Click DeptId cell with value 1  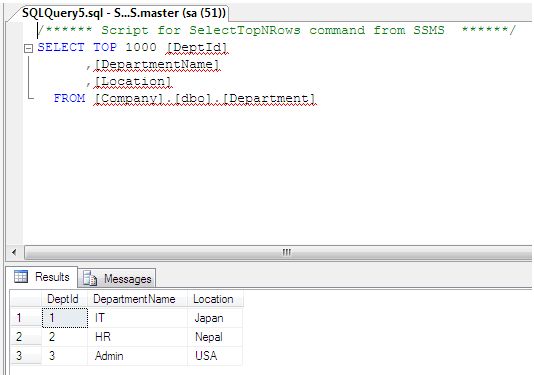[x=65, y=317]
